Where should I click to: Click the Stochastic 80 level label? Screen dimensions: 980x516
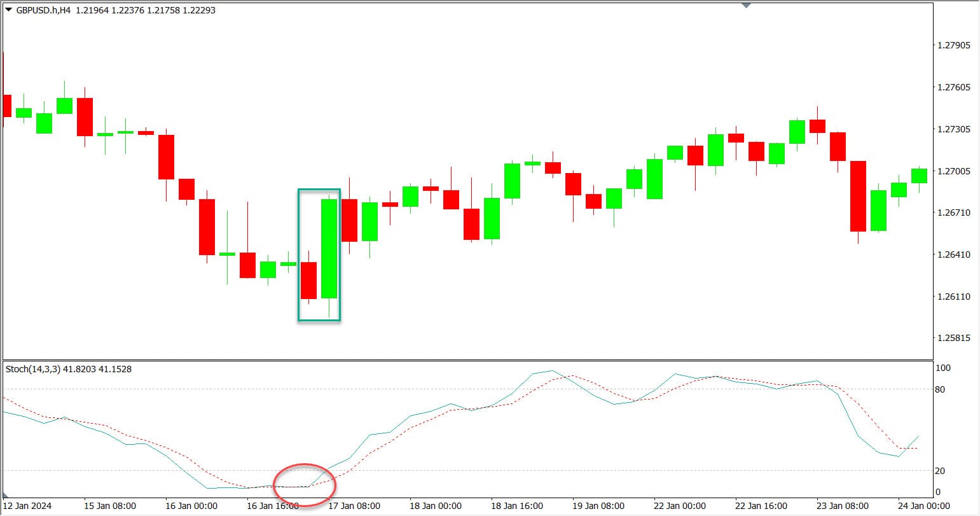pyautogui.click(x=940, y=389)
